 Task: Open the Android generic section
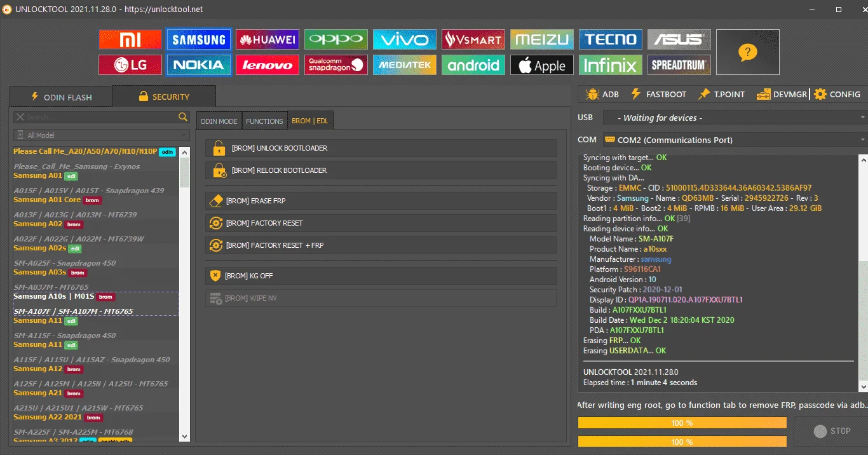pyautogui.click(x=473, y=65)
